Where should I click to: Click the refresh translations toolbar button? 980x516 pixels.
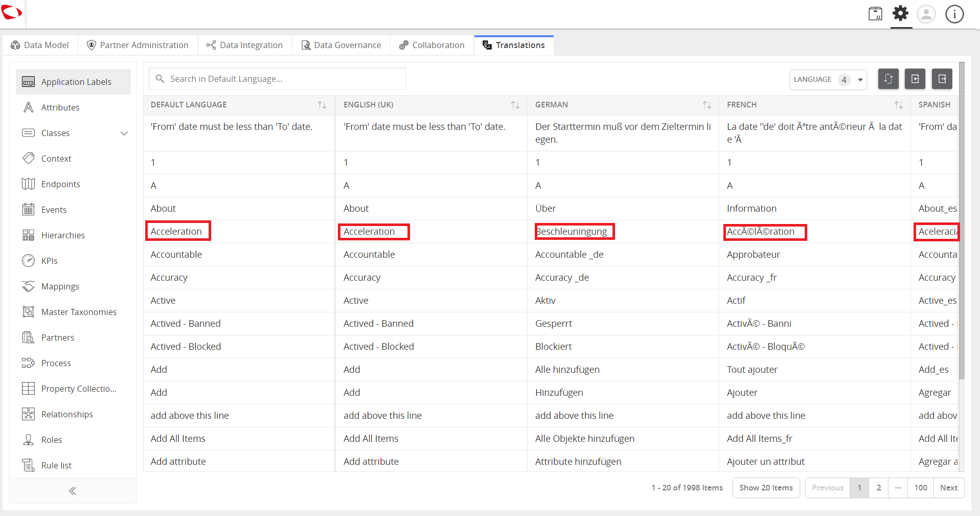click(x=888, y=79)
